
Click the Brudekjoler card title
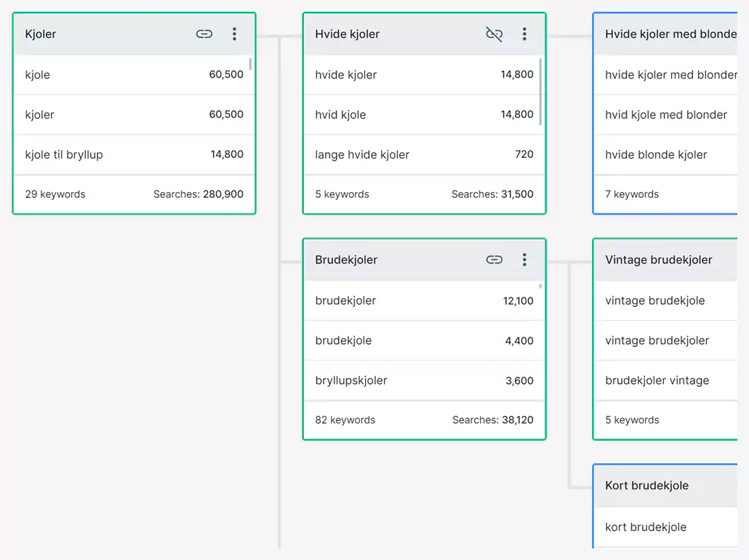pyautogui.click(x=346, y=260)
